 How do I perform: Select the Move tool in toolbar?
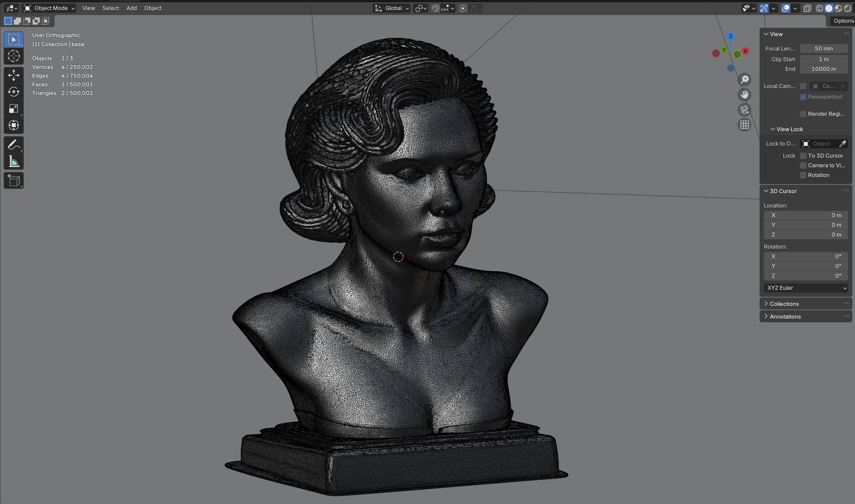(x=14, y=75)
